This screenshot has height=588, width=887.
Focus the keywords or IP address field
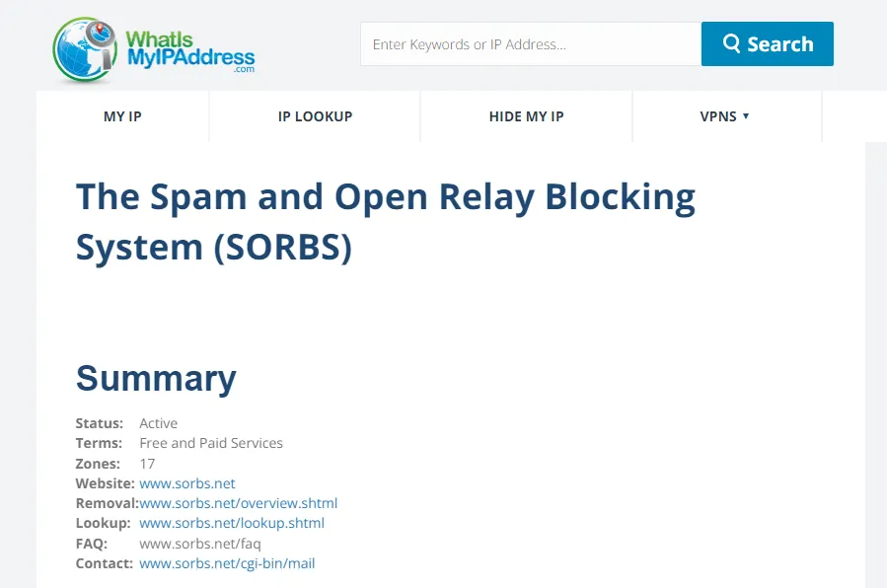530,44
